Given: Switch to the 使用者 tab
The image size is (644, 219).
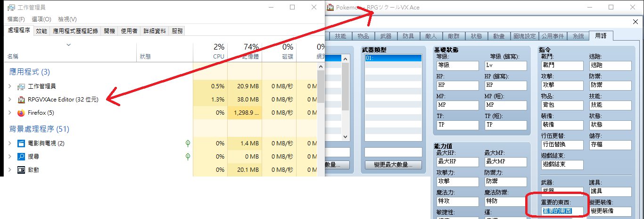Looking at the screenshot, I should coord(129,31).
